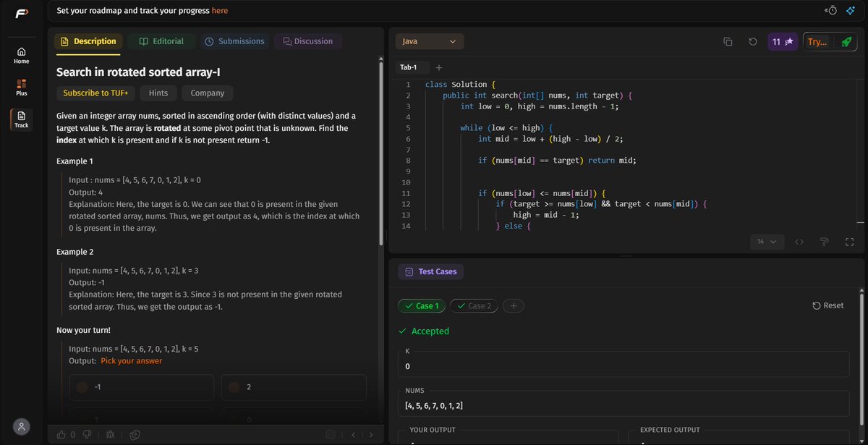The image size is (868, 445).
Task: Enter fullscreen editor mode
Action: pos(850,242)
